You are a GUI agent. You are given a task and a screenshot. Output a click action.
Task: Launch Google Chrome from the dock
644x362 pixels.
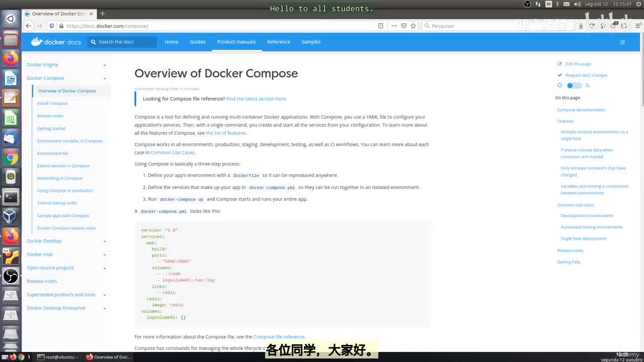pos(11,157)
